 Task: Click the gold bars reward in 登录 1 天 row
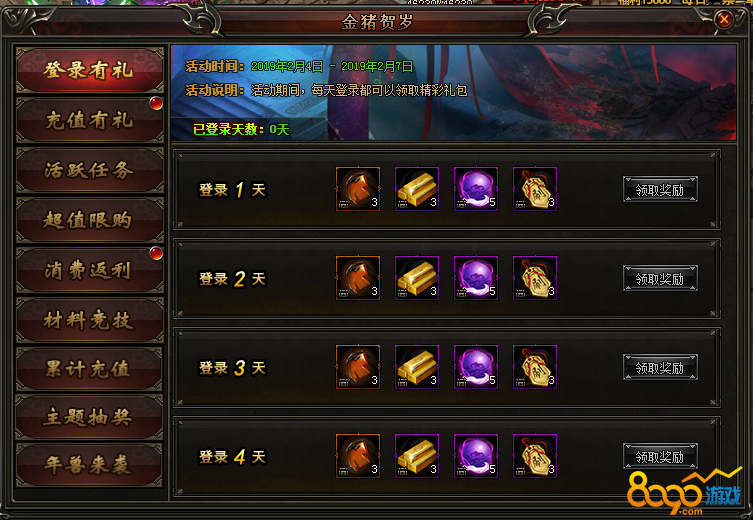click(x=417, y=189)
